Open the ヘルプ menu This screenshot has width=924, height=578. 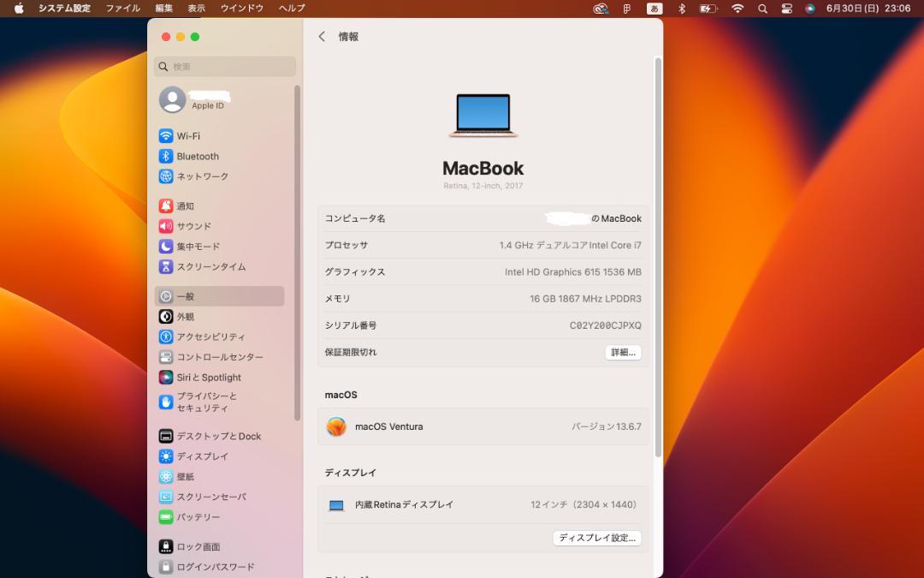pyautogui.click(x=292, y=9)
